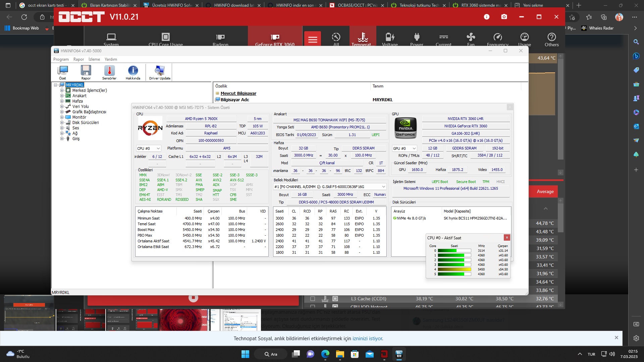Open the OCCT red hamburger menu
The image size is (644, 362).
313,40
